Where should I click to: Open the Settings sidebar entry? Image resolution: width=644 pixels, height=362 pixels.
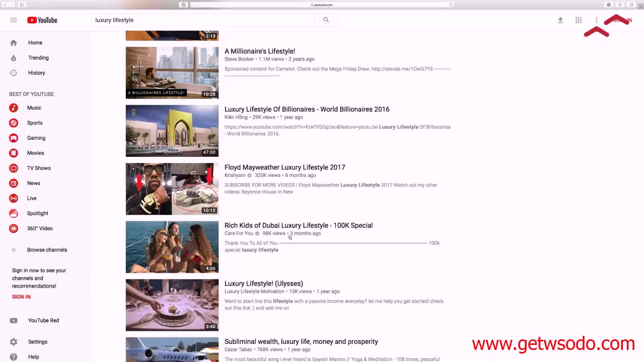coord(38,342)
